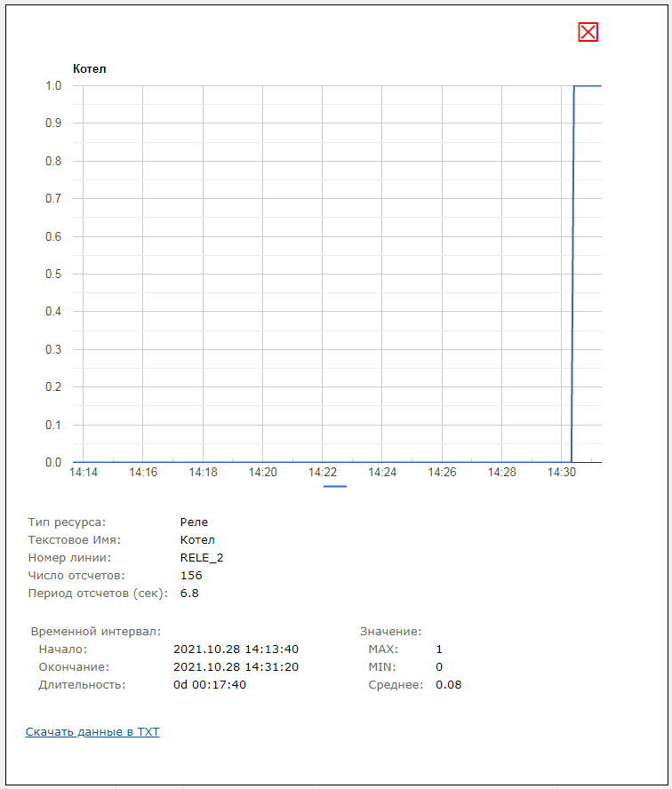Select the 14:30 time axis label
Image resolution: width=672 pixels, height=789 pixels.
pos(562,473)
